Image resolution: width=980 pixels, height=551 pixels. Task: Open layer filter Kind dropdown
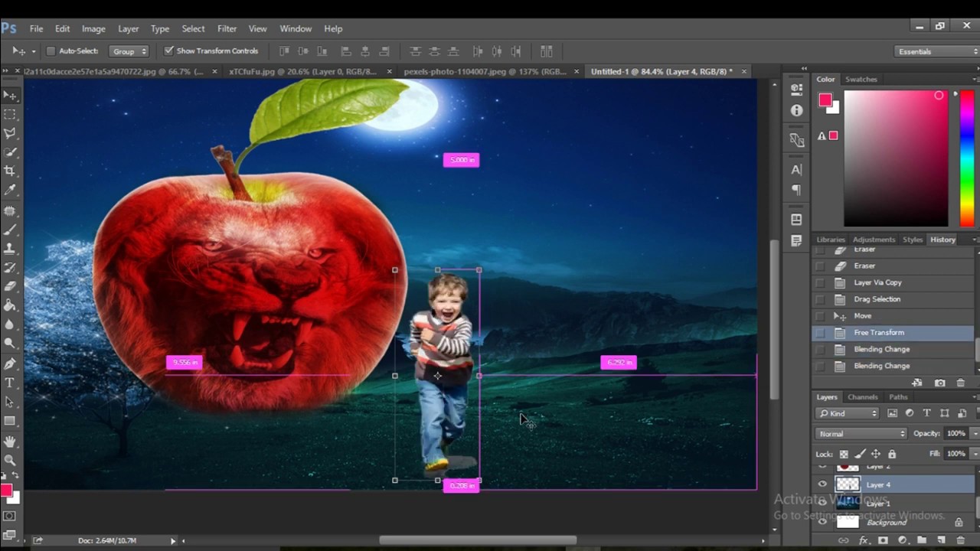(848, 413)
